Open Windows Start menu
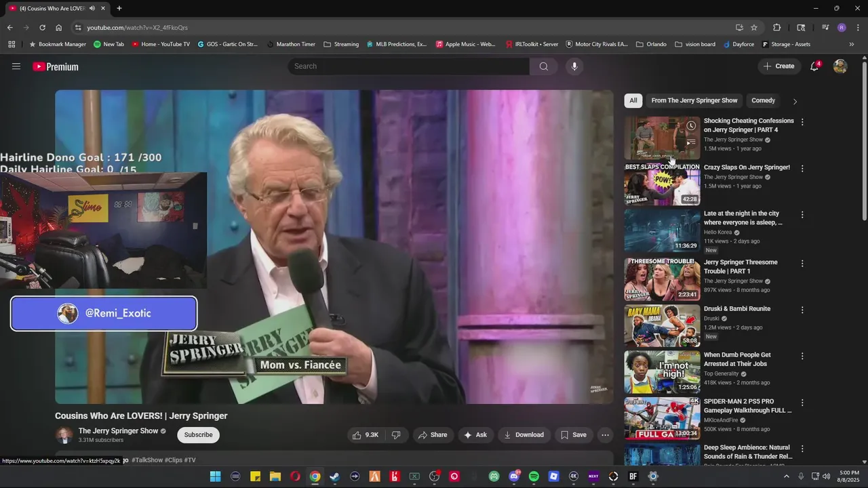This screenshot has width=868, height=488. [215, 476]
